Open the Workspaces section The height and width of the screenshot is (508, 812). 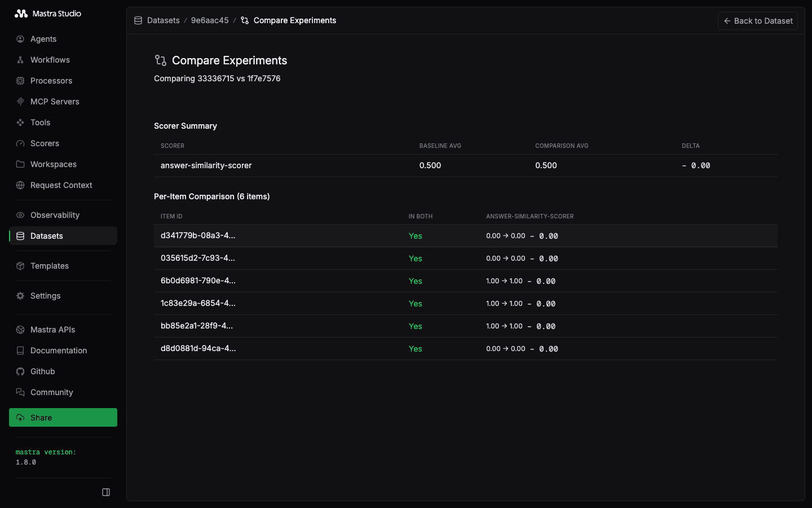coord(54,164)
